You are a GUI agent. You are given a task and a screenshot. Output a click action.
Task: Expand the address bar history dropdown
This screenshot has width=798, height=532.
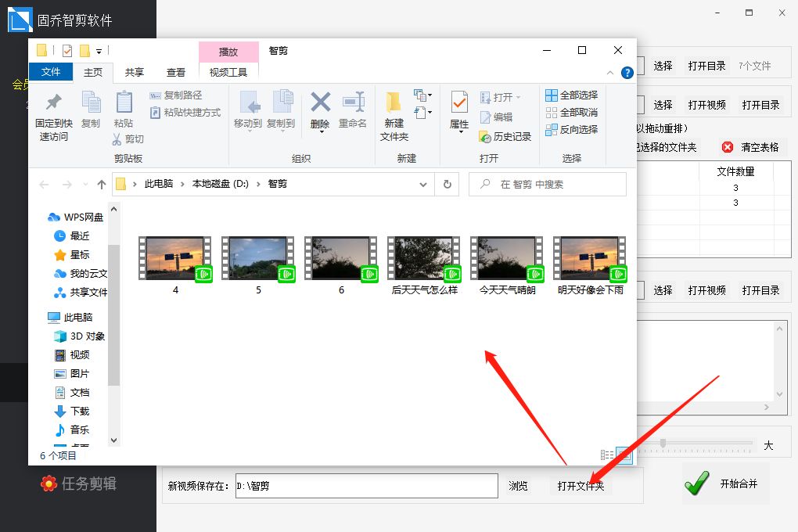coord(423,185)
